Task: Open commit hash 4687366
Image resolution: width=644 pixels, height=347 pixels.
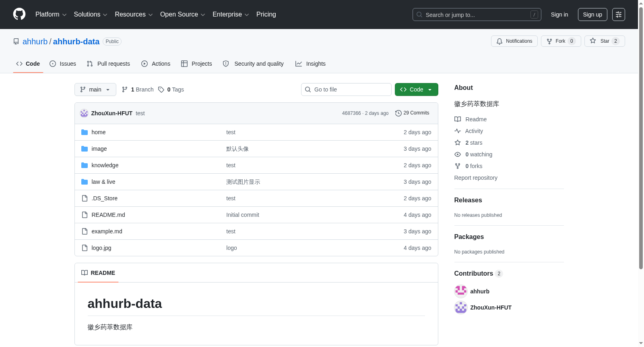Action: (351, 113)
